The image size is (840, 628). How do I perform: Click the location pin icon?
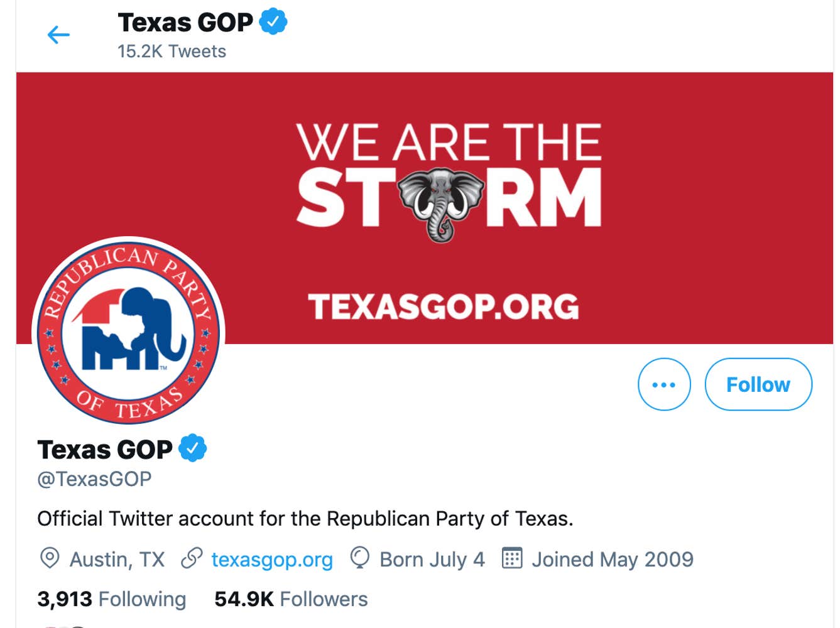50,558
